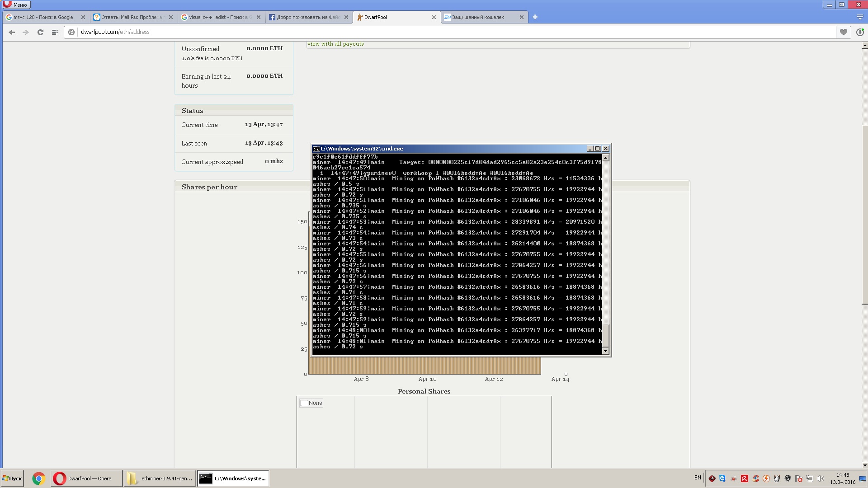Screen dimensions: 868x488
Task: Click 'Last seen' 13 Apr, 13:43 value
Action: click(x=264, y=143)
